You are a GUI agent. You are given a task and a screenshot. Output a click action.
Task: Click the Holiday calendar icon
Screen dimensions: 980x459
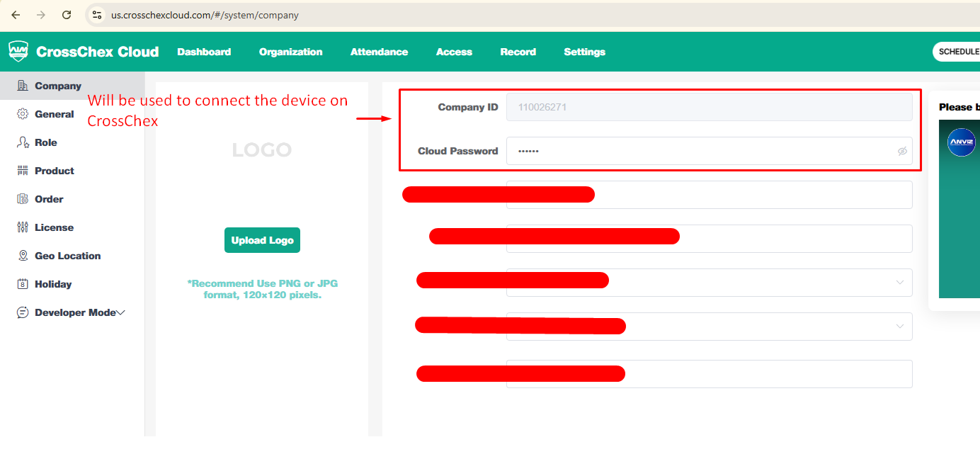pyautogui.click(x=23, y=284)
